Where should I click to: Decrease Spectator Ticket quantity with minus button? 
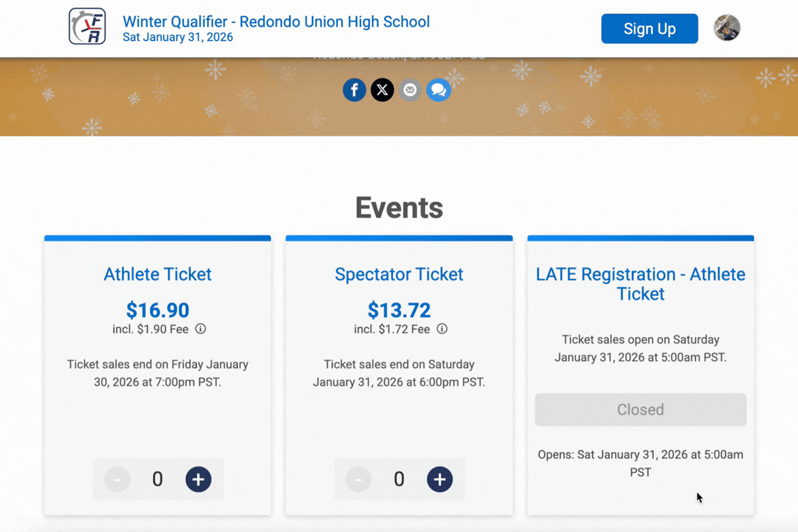358,479
